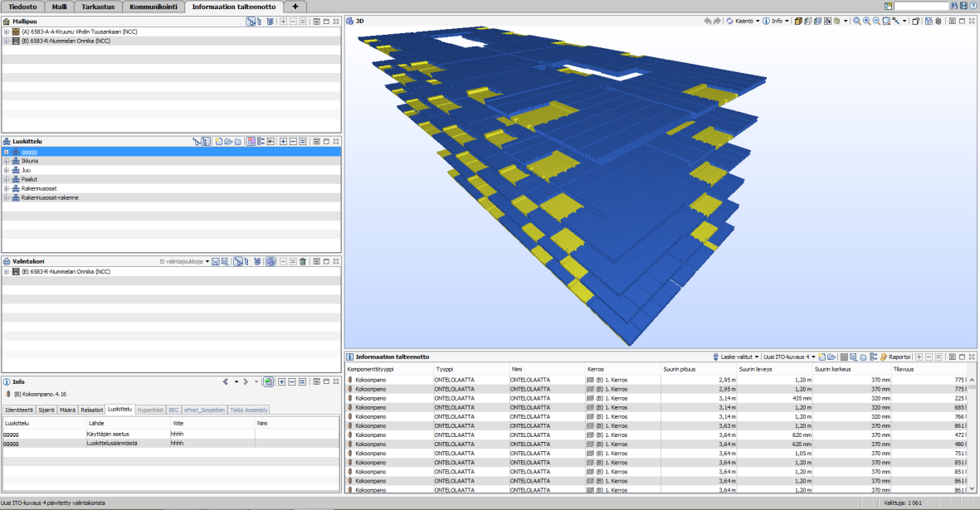Sort table by Suurin pituus column

pyautogui.click(x=699, y=370)
